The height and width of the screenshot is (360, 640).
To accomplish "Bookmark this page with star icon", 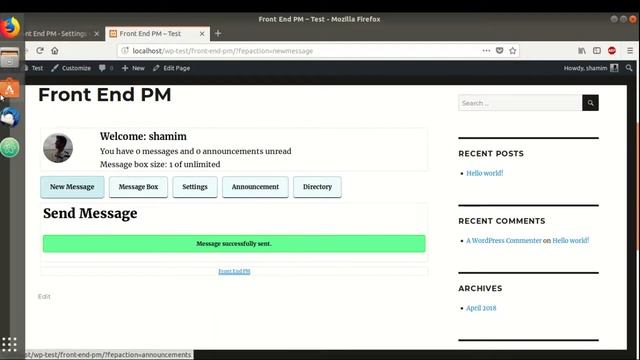I will 513,51.
